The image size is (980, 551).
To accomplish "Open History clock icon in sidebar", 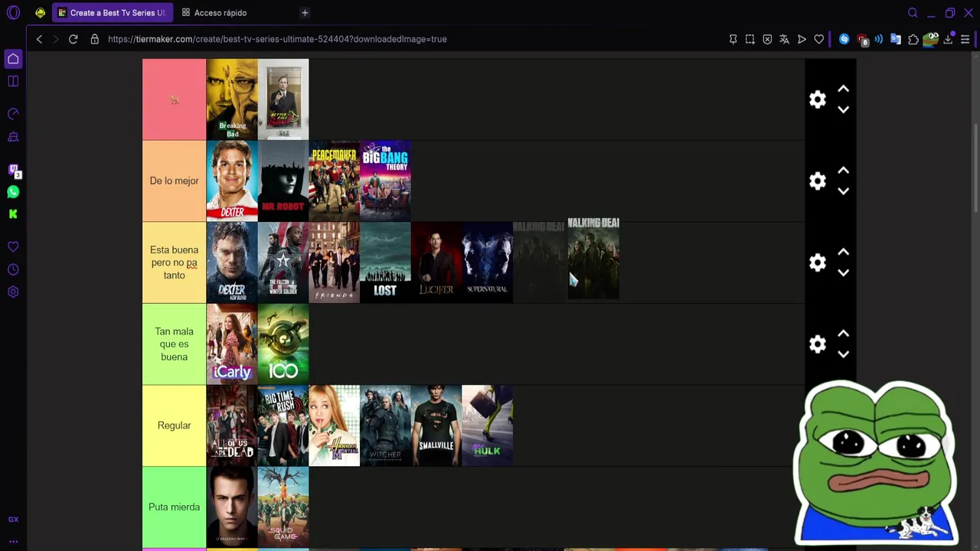I will [13, 269].
